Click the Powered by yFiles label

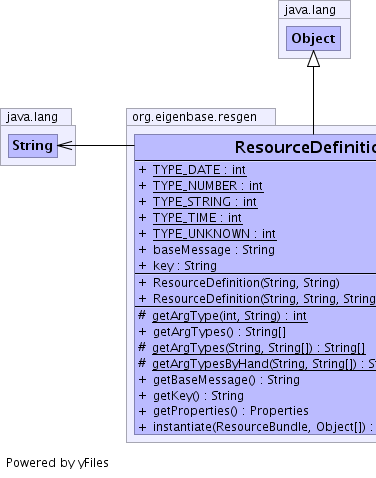point(57,463)
